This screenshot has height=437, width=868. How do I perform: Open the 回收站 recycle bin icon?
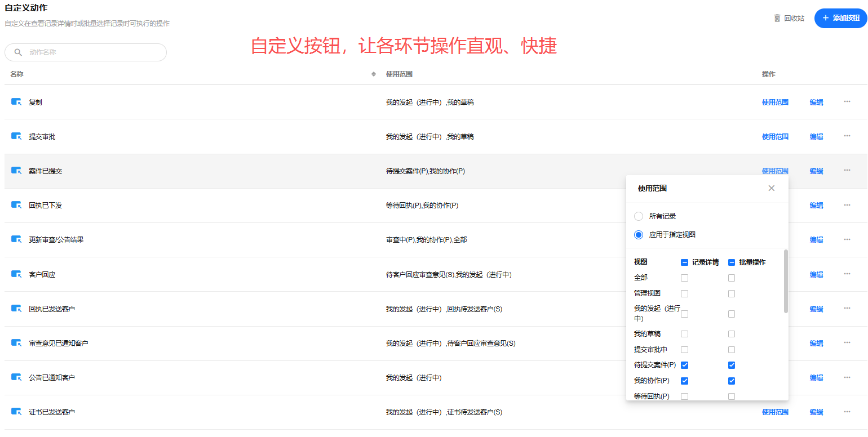click(777, 18)
